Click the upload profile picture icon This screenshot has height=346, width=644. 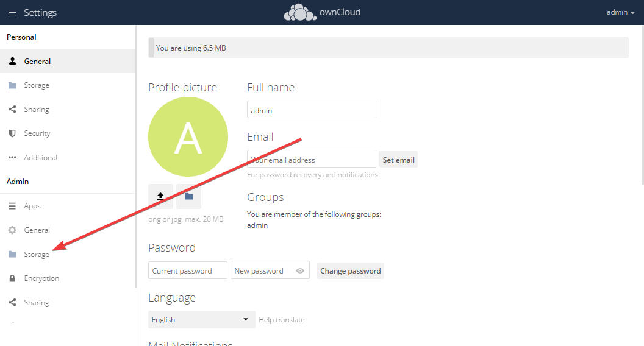[x=160, y=196]
